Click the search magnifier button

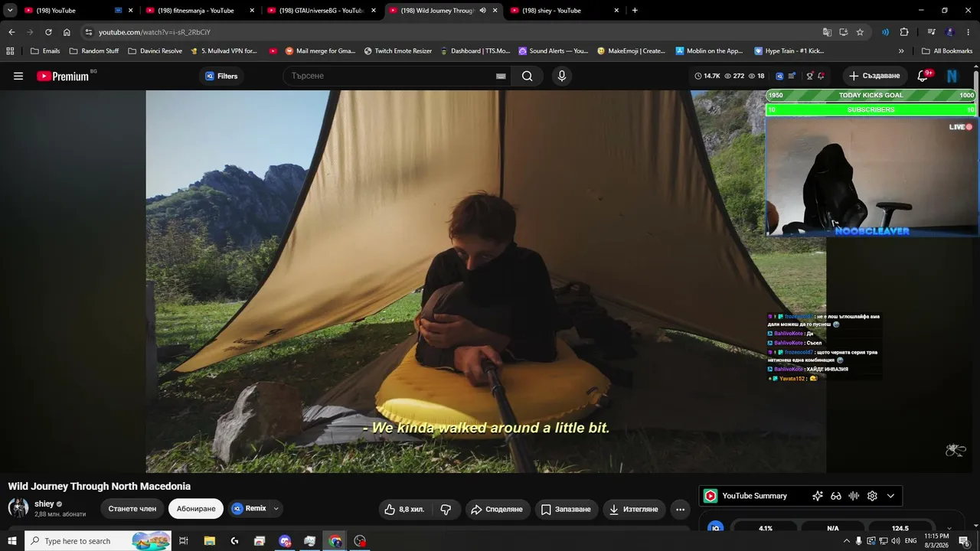(x=528, y=76)
